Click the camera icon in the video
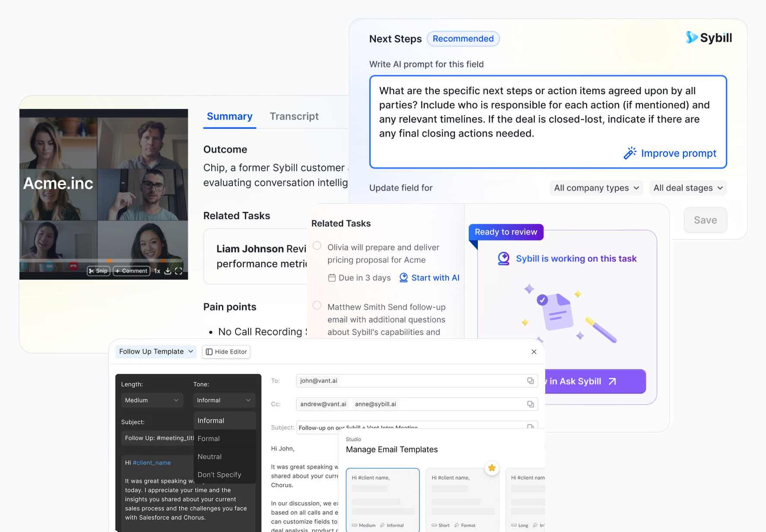 tap(50, 266)
